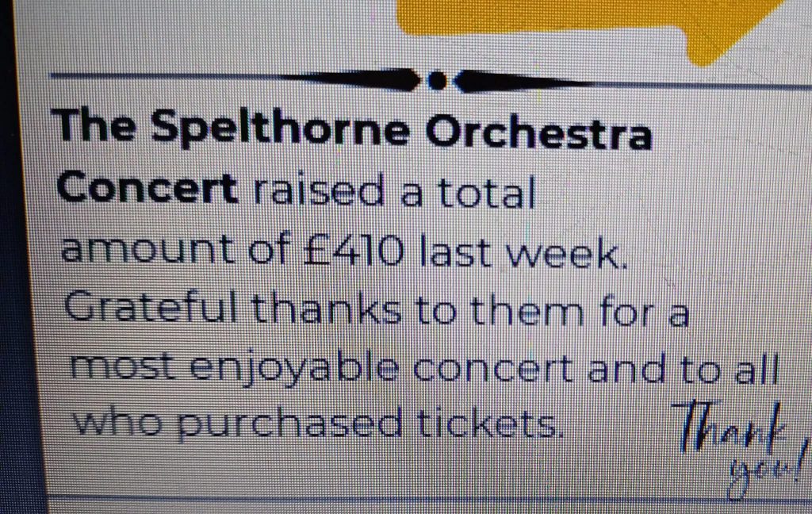Click the bold word "Orchestra" in the heading
This screenshot has height=514, width=812.
click(x=539, y=132)
